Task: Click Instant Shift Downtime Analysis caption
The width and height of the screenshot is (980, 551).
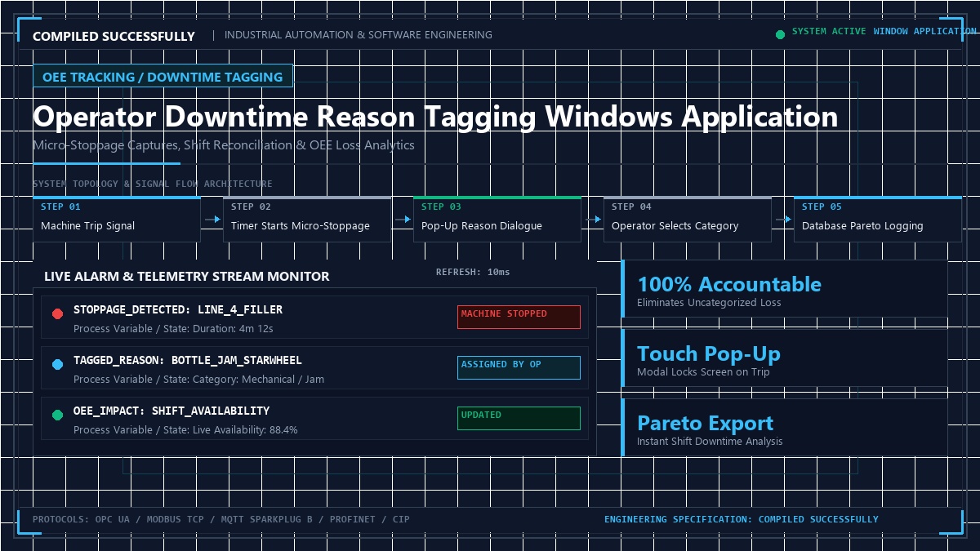Action: 710,442
